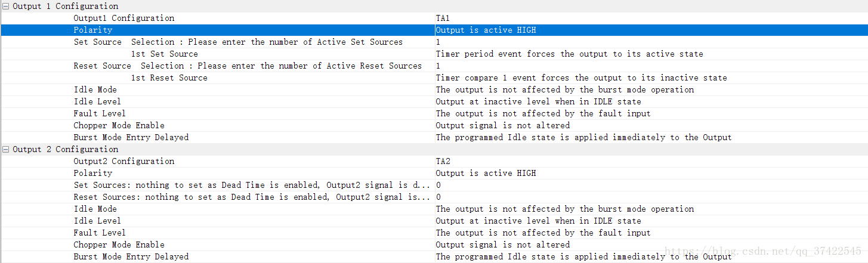
Task: Change 1st Set Source timer period event
Action: [651, 54]
